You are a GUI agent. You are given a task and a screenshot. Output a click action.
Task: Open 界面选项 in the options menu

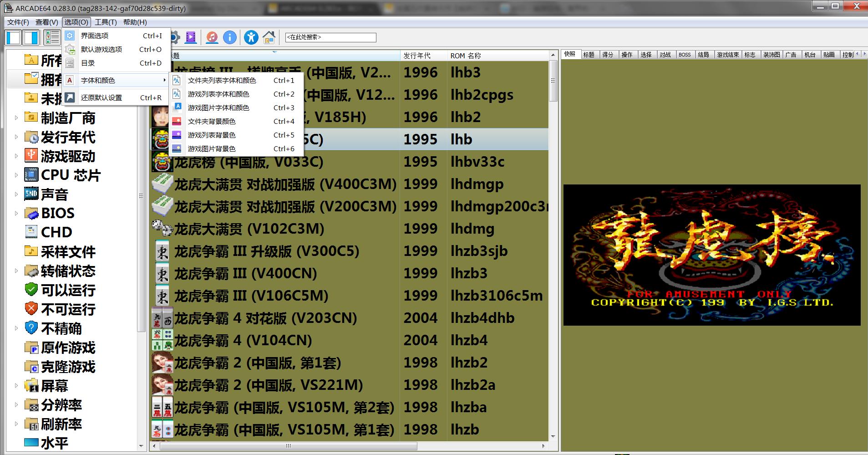[x=95, y=36]
